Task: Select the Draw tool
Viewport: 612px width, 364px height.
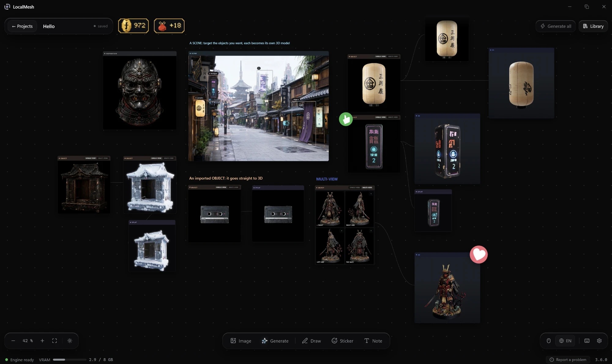Action: click(x=312, y=341)
